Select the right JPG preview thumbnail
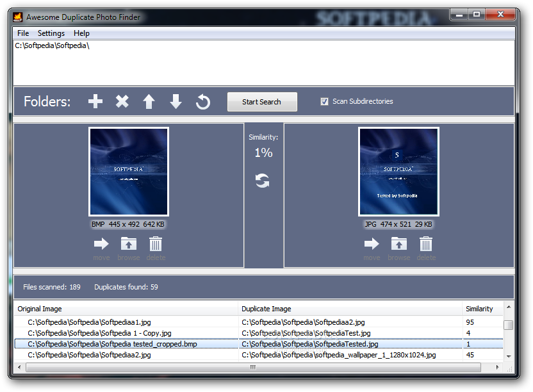Image resolution: width=533 pixels, height=392 pixels. point(398,172)
